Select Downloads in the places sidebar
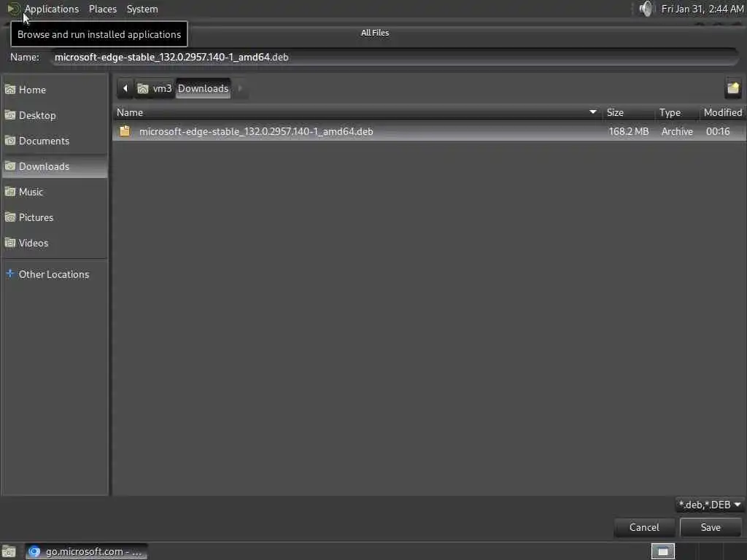Image resolution: width=747 pixels, height=560 pixels. click(x=55, y=166)
